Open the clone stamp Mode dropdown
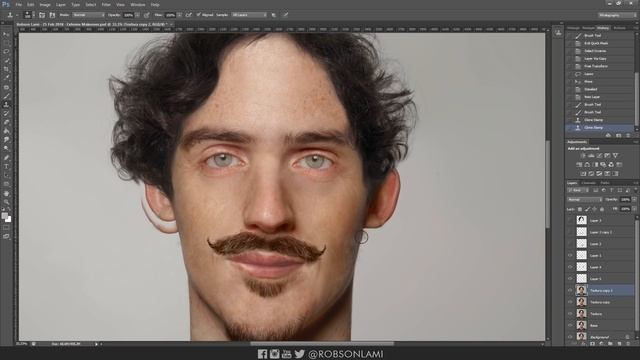Viewport: 640px width, 360px height. (88, 15)
